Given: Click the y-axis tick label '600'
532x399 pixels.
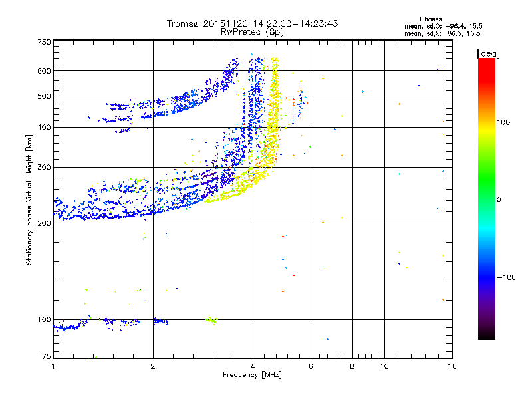Looking at the screenshot, I should [x=44, y=71].
